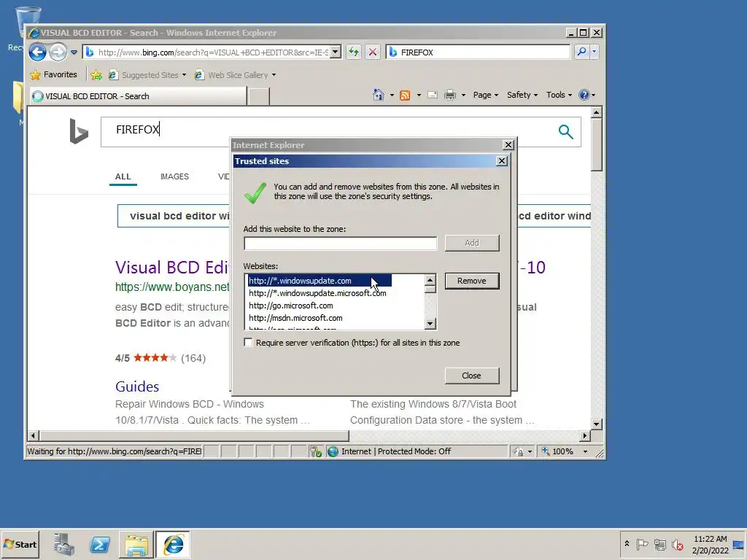Image resolution: width=747 pixels, height=560 pixels.
Task: Click Action Center flag tray icon
Action: [x=642, y=544]
